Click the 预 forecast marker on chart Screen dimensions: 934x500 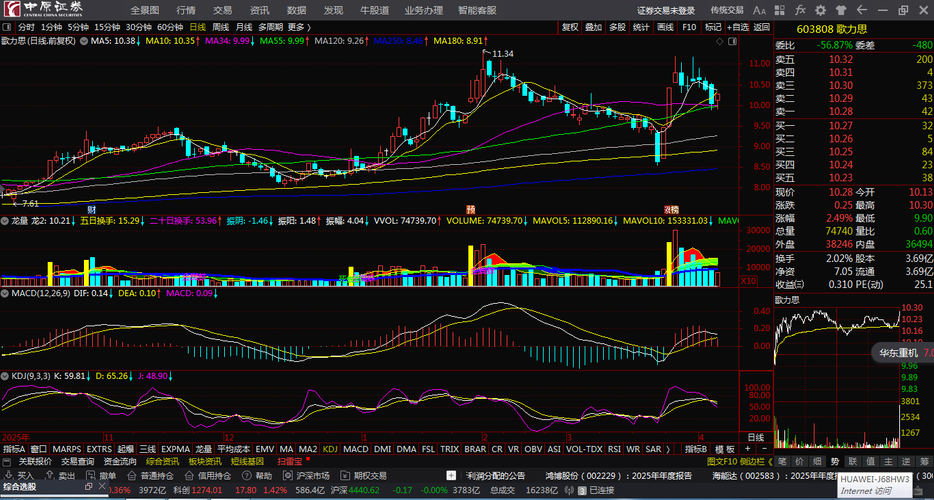(470, 209)
